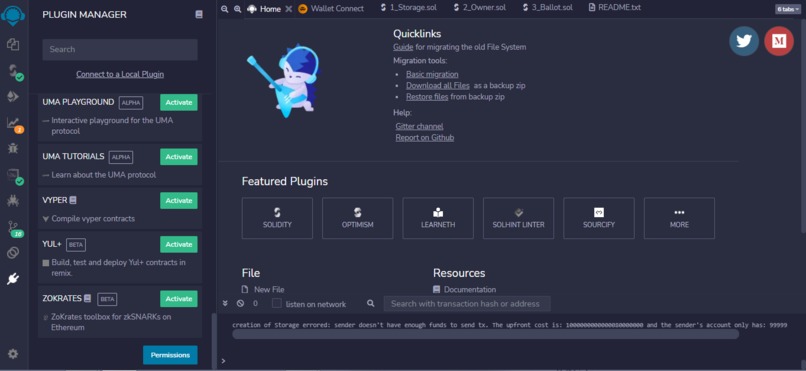This screenshot has height=371, width=806.
Task: Click the plugin list vertical scrollbar
Action: tap(214, 340)
